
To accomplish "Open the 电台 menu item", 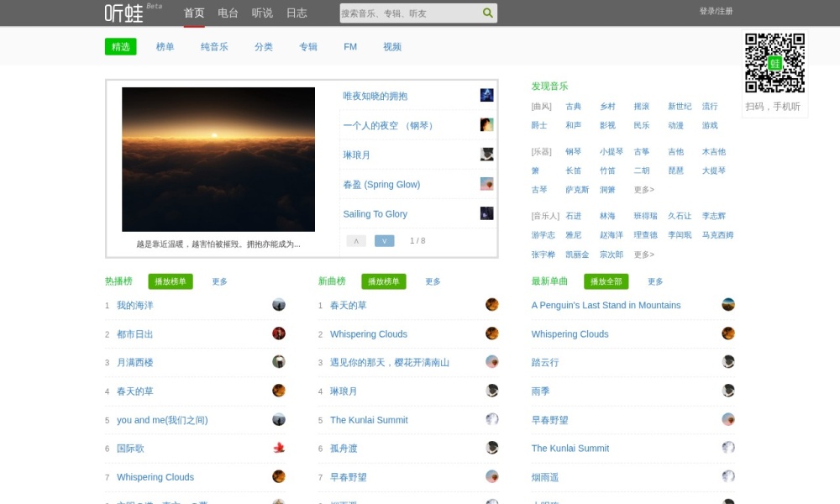I will [228, 13].
